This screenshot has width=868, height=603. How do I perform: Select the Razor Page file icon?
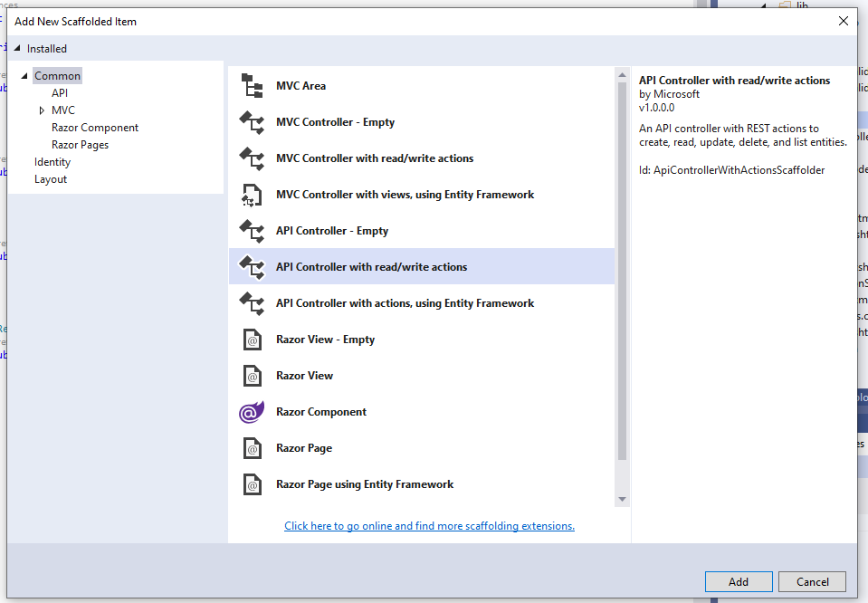pos(252,448)
